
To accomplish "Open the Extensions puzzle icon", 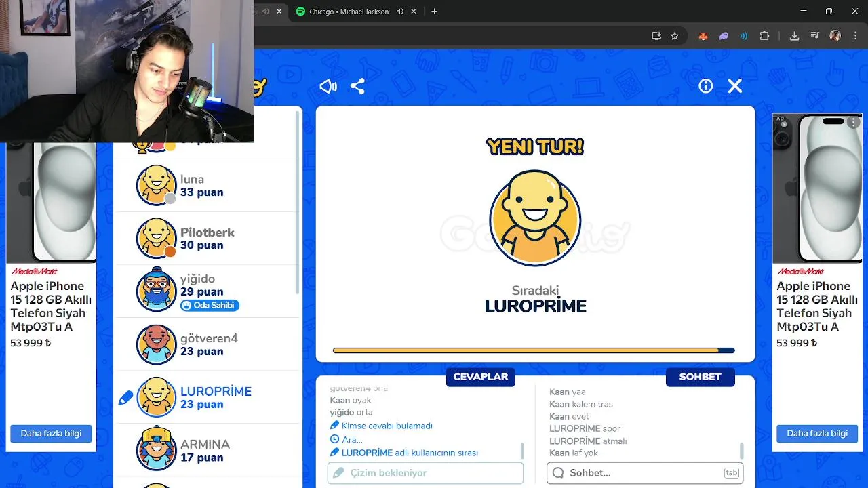I will 765,36.
